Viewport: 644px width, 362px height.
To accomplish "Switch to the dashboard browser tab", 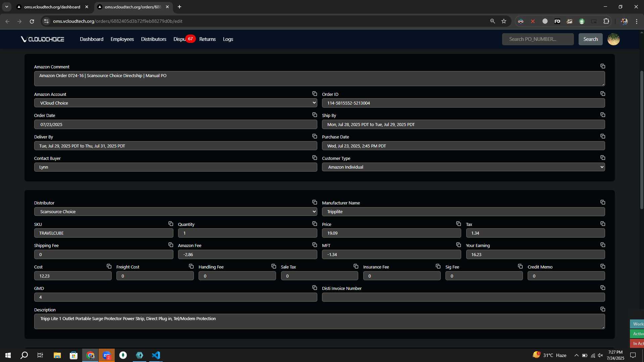I will click(52, 7).
